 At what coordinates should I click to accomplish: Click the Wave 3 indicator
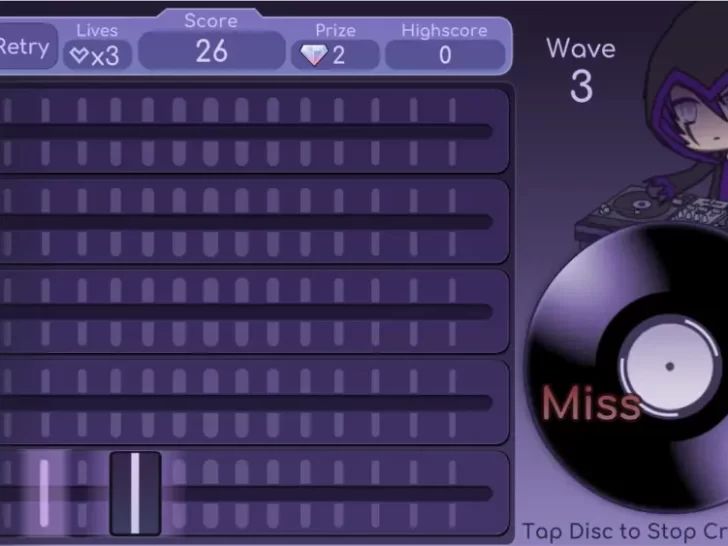pyautogui.click(x=581, y=70)
